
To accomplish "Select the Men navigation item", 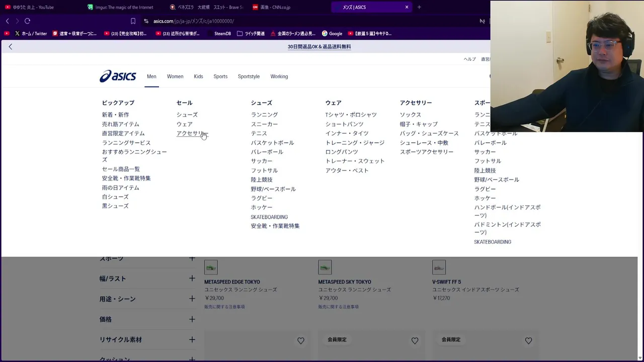I will [151, 76].
